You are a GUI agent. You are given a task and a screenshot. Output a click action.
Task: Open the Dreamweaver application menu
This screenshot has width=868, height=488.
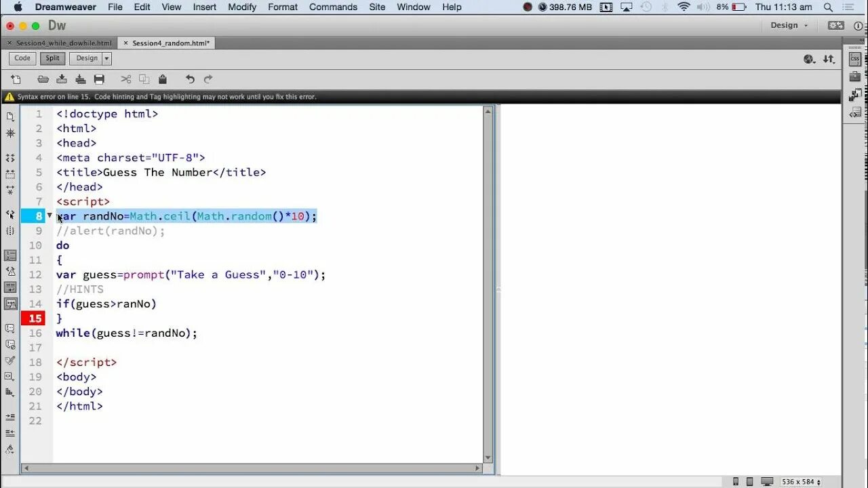tap(66, 7)
